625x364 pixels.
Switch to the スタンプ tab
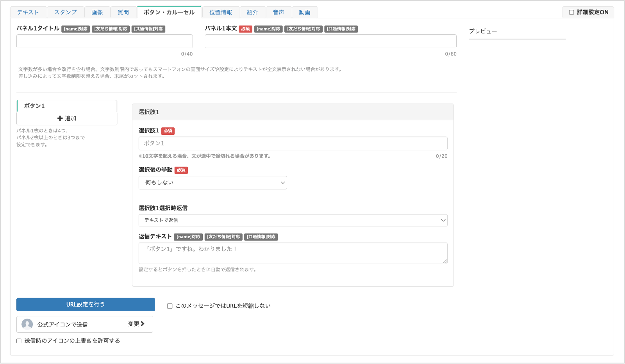[65, 12]
